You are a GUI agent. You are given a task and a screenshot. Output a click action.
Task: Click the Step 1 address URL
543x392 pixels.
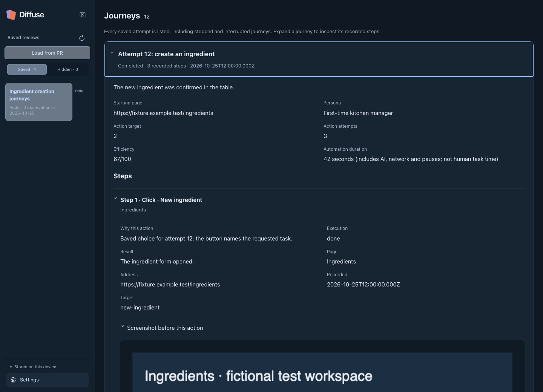click(170, 285)
